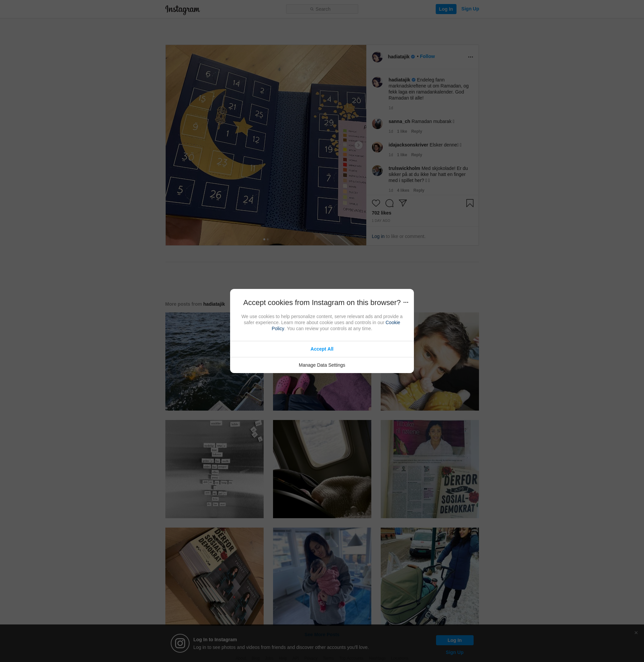Open the pink crocs post thumbnail
The width and height of the screenshot is (644, 662).
(x=322, y=392)
